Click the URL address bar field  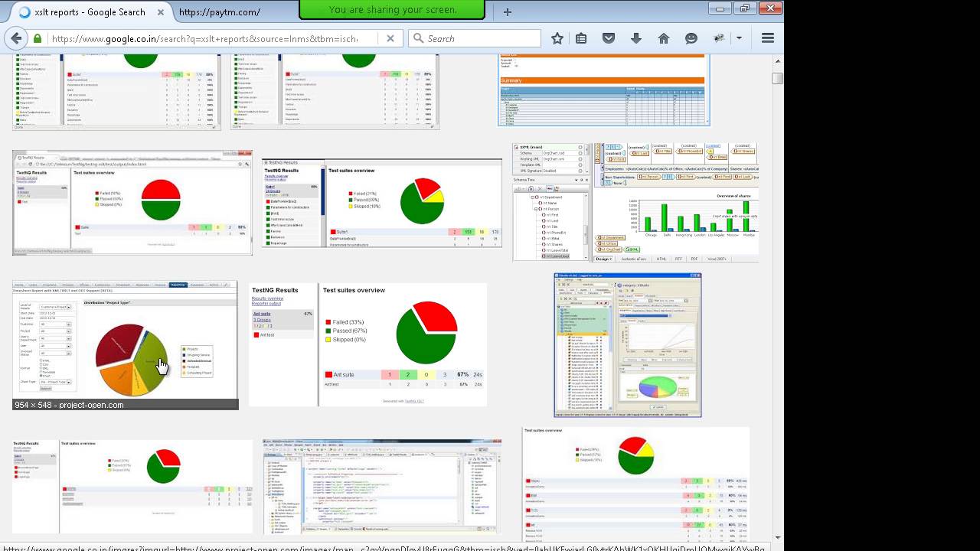[x=214, y=38]
